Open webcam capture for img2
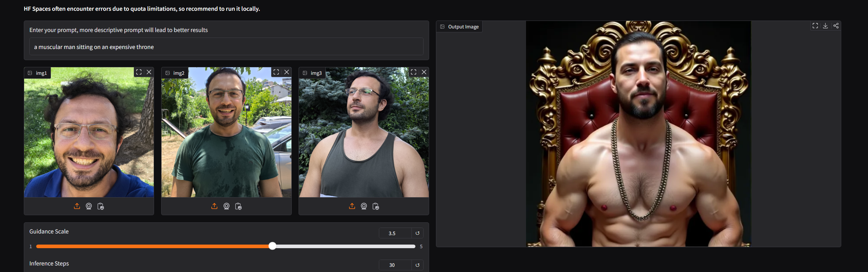868x272 pixels. (x=226, y=206)
